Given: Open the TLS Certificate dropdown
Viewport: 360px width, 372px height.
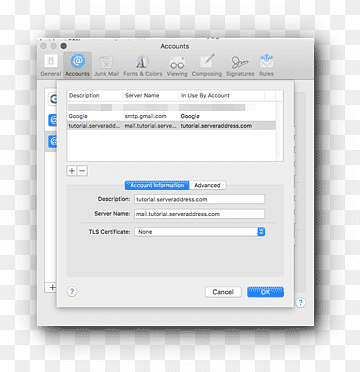Looking at the screenshot, I should click(x=200, y=232).
